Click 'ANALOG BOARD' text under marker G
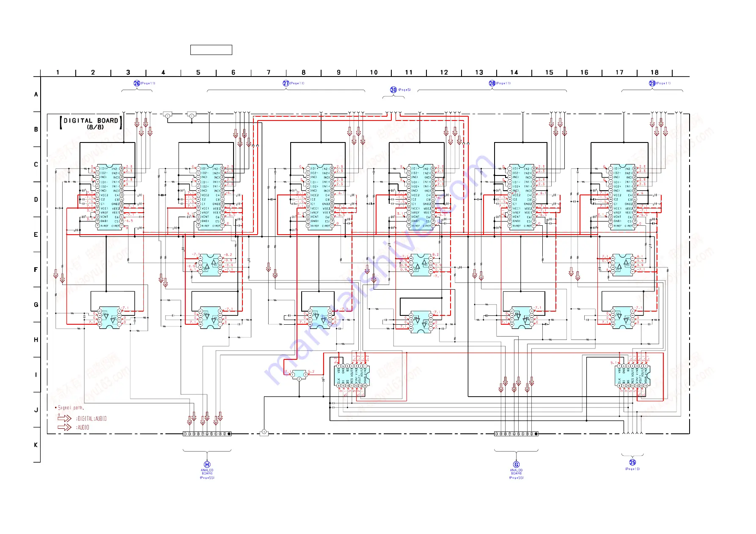Viewport: 756px width, 534px height. [516, 471]
